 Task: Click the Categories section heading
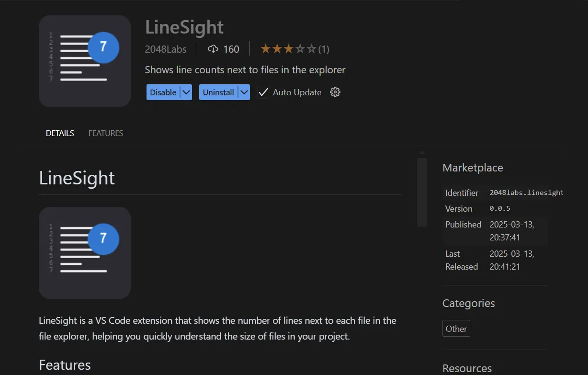tap(469, 303)
